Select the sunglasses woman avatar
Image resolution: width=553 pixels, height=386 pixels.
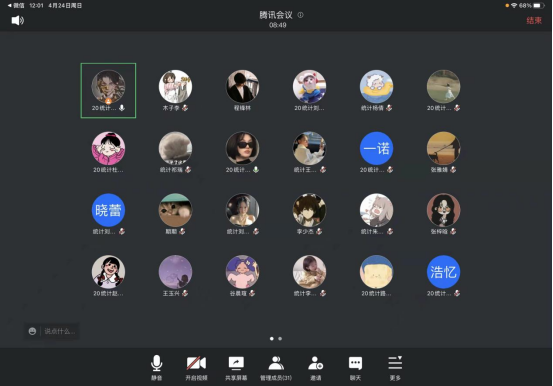[x=242, y=148]
